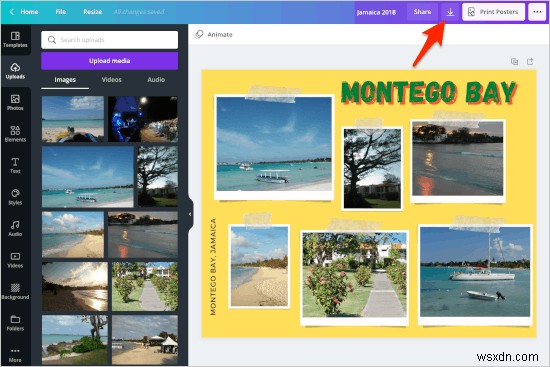Open the Folders sidebar panel
The width and height of the screenshot is (550, 367).
click(15, 323)
